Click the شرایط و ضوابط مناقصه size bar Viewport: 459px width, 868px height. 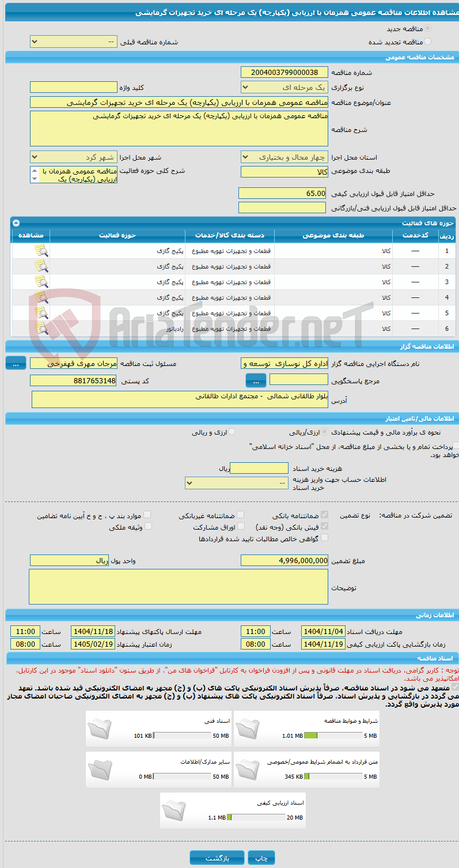coord(332,735)
